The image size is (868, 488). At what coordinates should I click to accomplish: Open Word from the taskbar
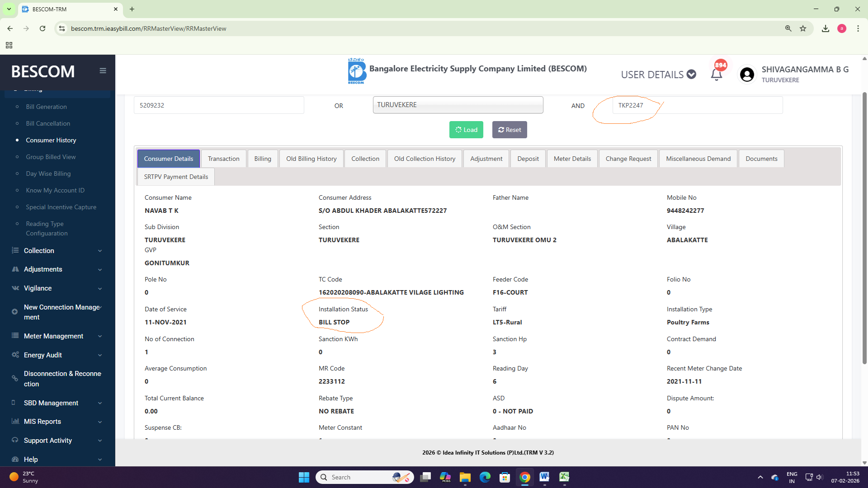(544, 477)
